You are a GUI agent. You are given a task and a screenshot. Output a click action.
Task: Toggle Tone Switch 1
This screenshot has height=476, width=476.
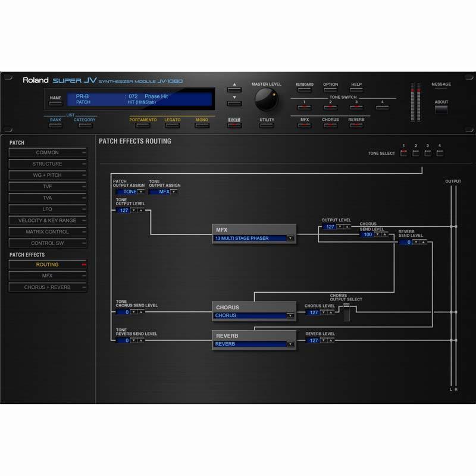click(303, 107)
